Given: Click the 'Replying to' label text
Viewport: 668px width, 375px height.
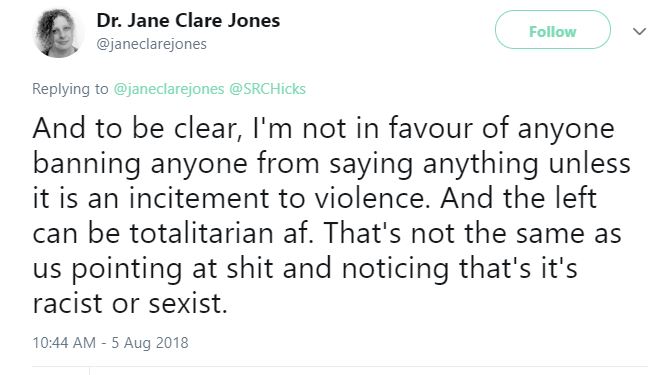Looking at the screenshot, I should click(70, 89).
